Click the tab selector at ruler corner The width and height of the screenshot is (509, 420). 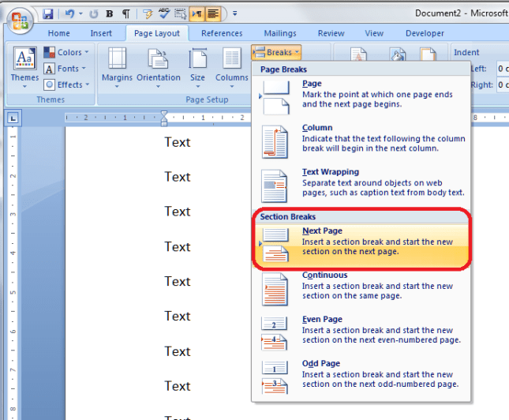pos(13,118)
